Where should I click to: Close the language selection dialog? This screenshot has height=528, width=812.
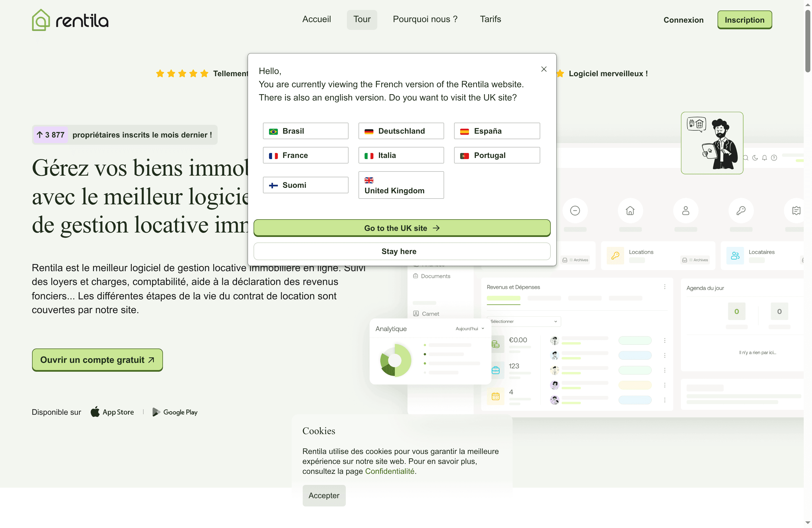(544, 69)
